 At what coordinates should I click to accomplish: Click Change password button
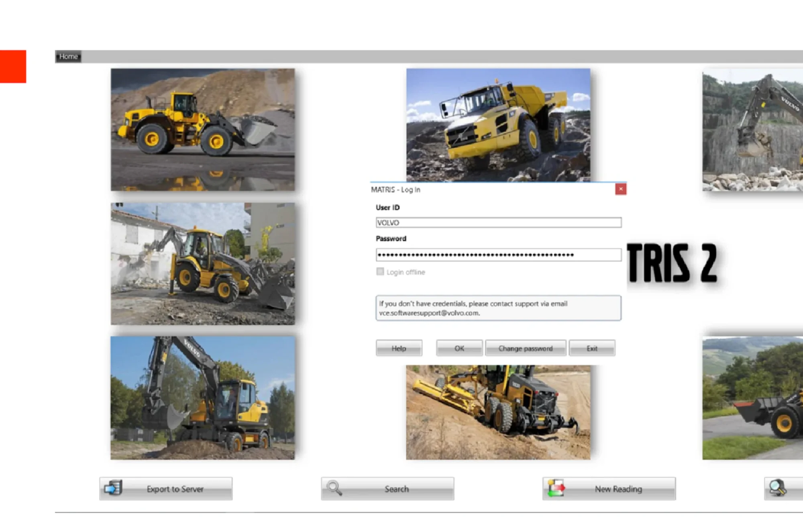[x=526, y=348]
